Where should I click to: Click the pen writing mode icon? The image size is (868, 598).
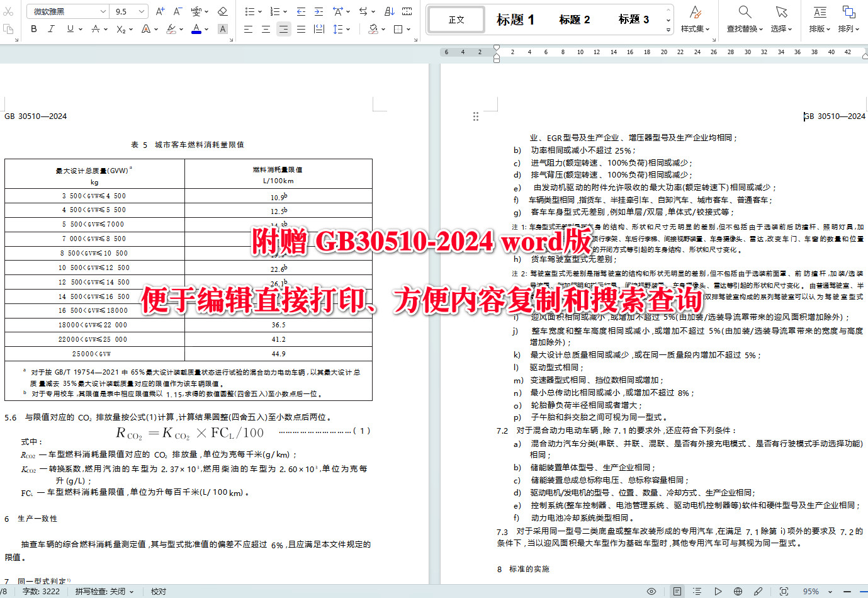tap(758, 591)
